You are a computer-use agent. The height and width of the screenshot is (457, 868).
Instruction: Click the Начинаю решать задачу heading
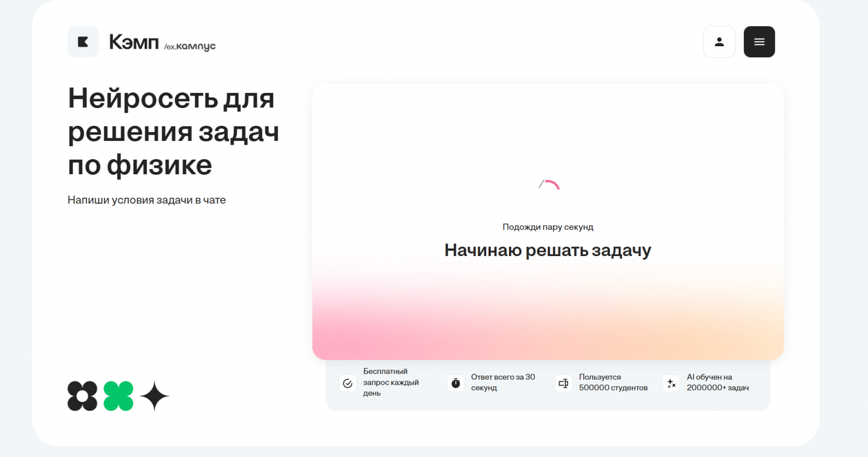pyautogui.click(x=548, y=250)
